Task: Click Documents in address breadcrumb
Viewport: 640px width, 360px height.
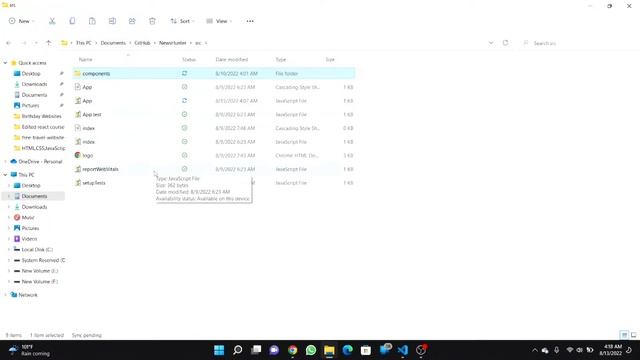Action: pos(113,43)
